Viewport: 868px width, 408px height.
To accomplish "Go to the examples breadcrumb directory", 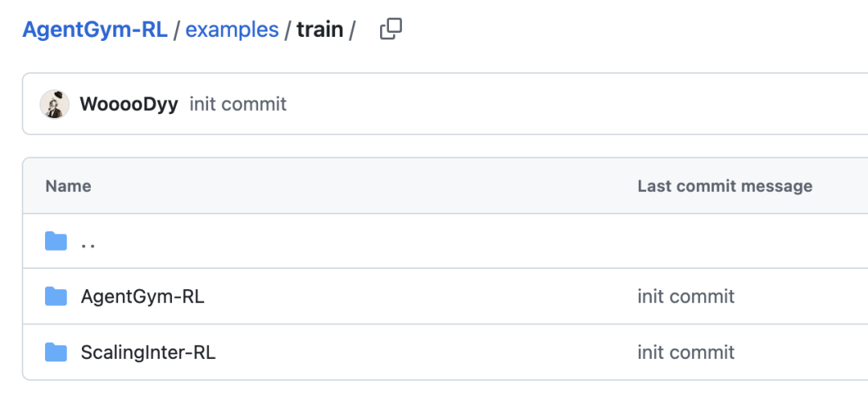I will point(231,30).
